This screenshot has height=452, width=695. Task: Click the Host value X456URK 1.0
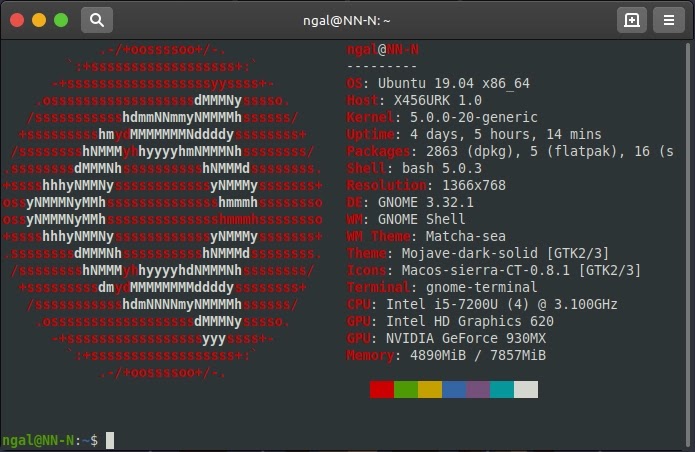coord(437,100)
